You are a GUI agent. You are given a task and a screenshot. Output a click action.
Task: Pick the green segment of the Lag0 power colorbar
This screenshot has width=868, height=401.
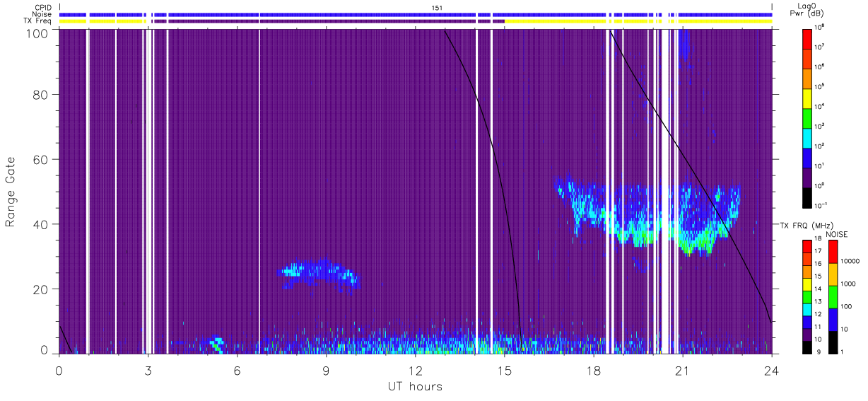(x=807, y=117)
